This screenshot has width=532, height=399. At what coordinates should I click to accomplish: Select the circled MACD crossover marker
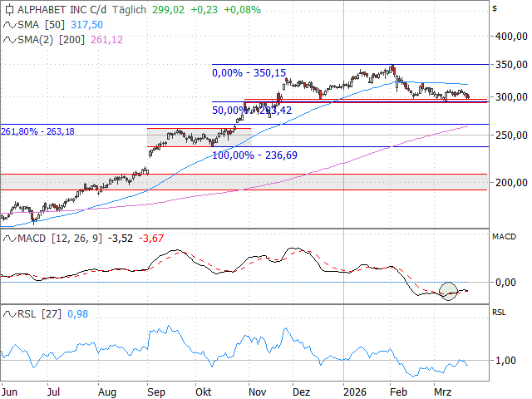448,291
